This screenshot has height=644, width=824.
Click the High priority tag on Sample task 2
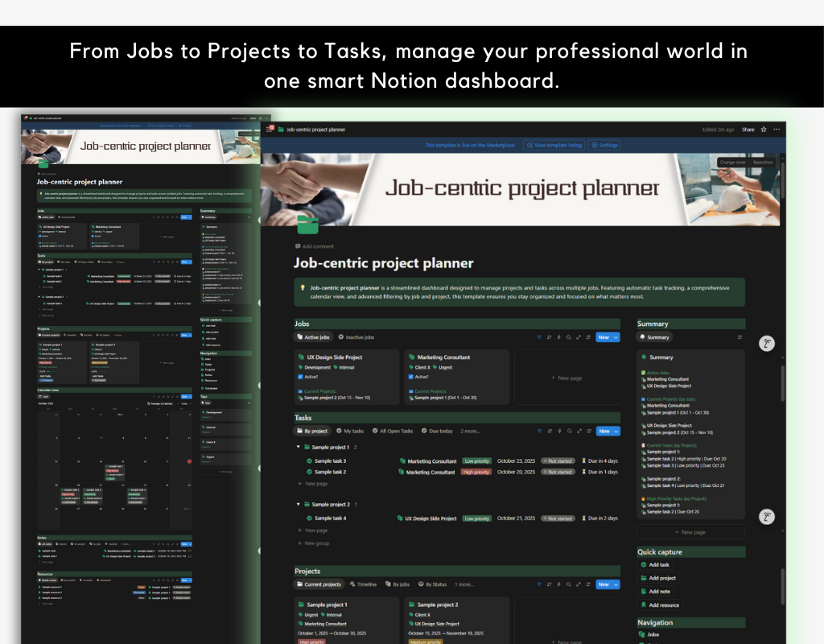point(476,472)
